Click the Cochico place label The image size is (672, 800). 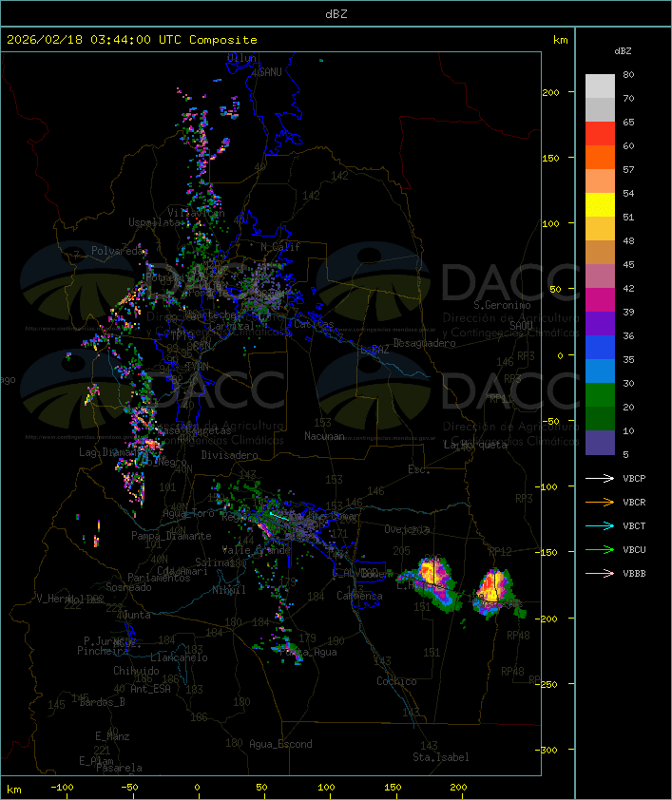(396, 681)
